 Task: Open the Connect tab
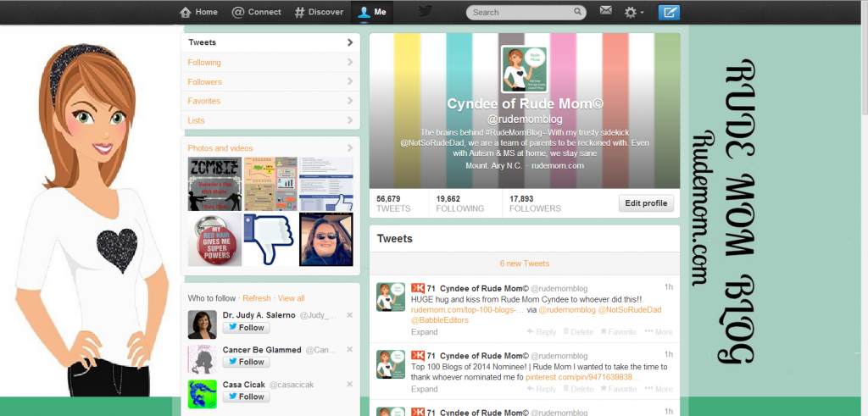pos(256,12)
